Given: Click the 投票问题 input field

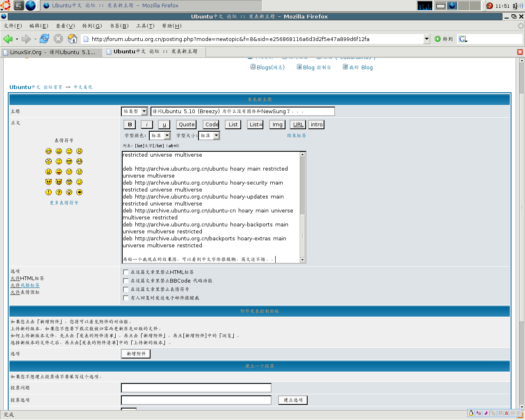Looking at the screenshot, I should click(196, 388).
